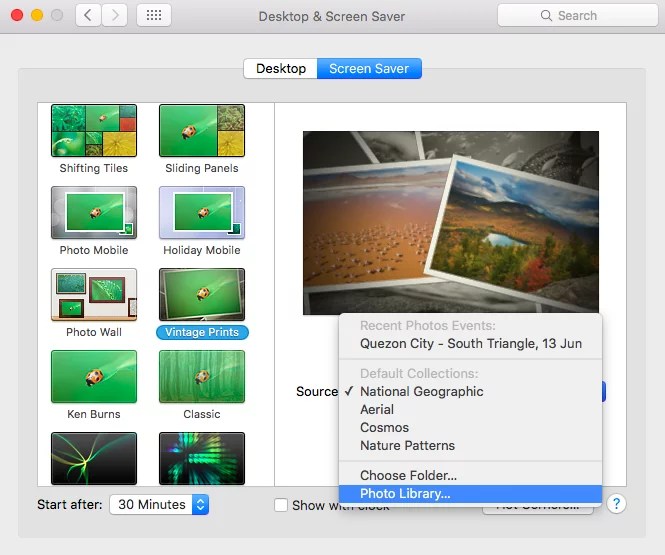Select the Shifting Tiles screen saver thumbnail
The image size is (665, 555).
(x=94, y=131)
